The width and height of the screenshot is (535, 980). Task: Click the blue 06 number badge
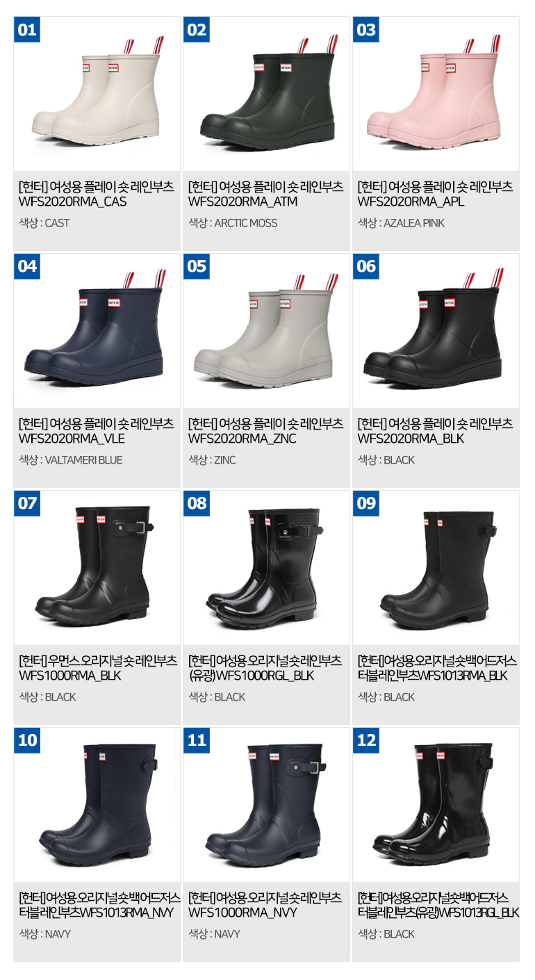point(366,267)
